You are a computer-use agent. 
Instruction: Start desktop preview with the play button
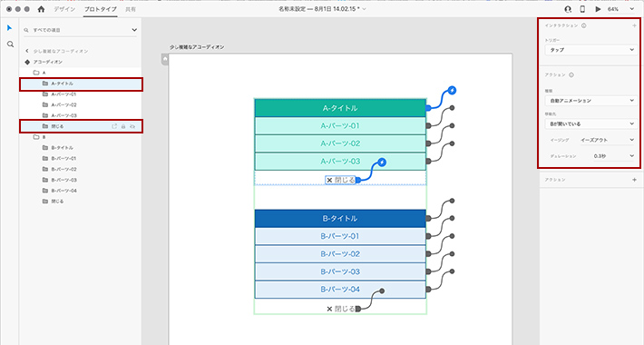point(598,9)
